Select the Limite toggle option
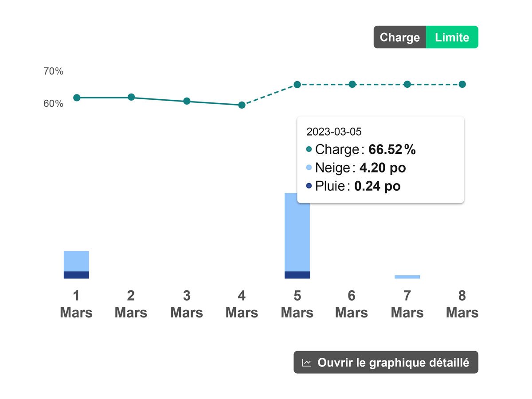The image size is (532, 399). click(452, 37)
